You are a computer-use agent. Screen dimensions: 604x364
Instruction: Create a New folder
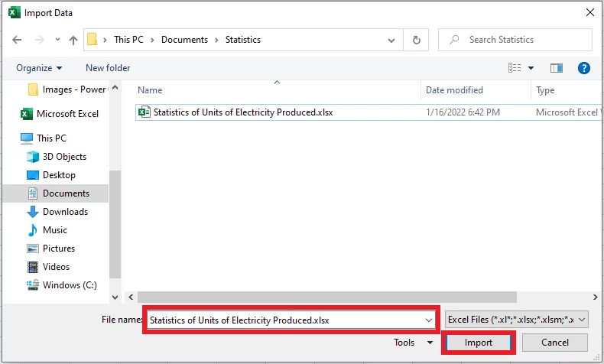point(108,68)
